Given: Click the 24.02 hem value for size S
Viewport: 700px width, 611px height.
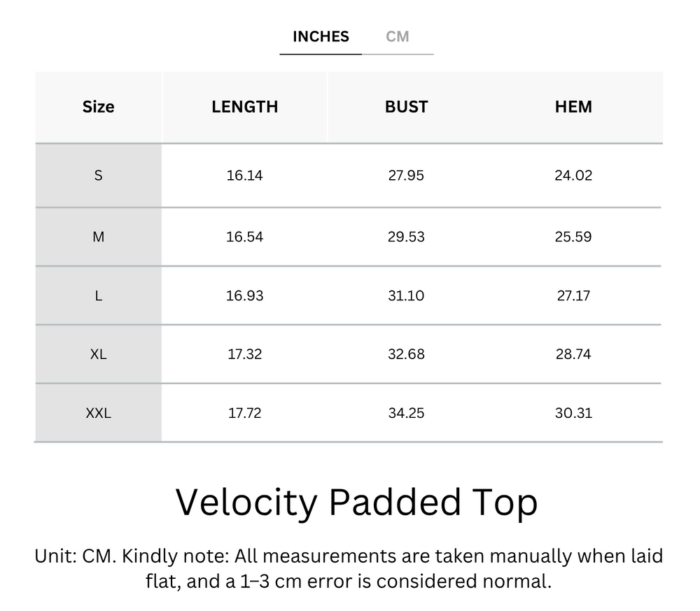Looking at the screenshot, I should point(574,175).
